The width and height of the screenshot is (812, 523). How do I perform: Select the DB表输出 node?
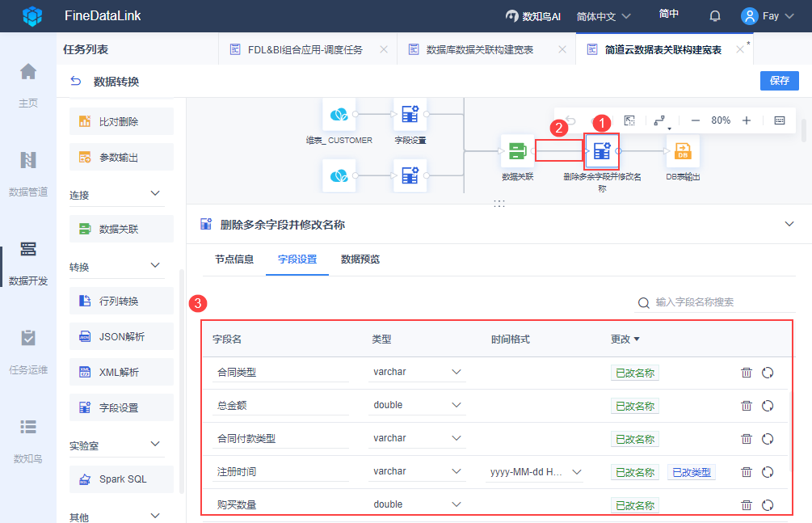pyautogui.click(x=683, y=151)
